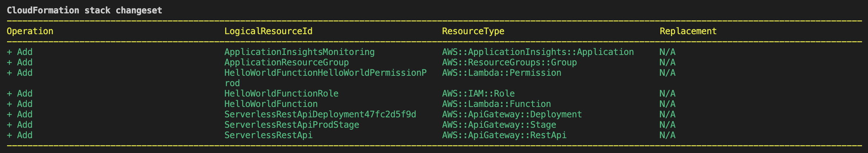Click the HelloWorldFunctionRole resource ID

(x=281, y=94)
